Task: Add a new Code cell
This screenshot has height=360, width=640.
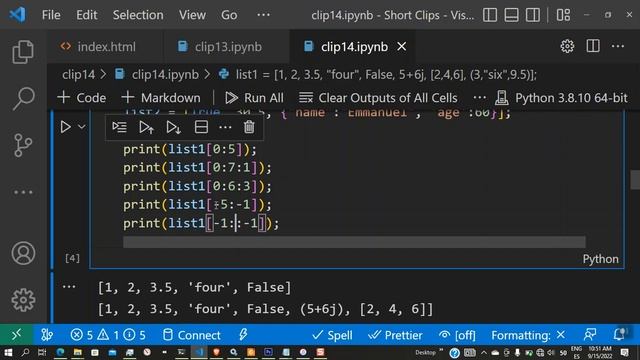Action: [x=82, y=98]
